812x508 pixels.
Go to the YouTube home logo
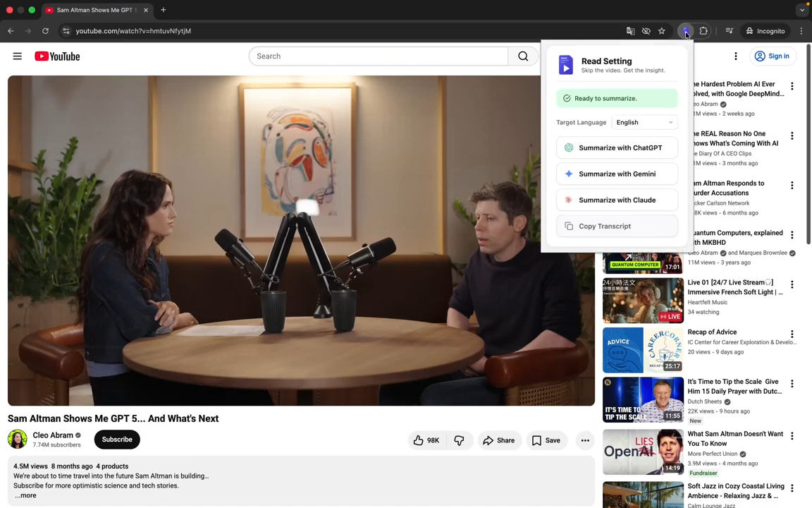point(57,56)
